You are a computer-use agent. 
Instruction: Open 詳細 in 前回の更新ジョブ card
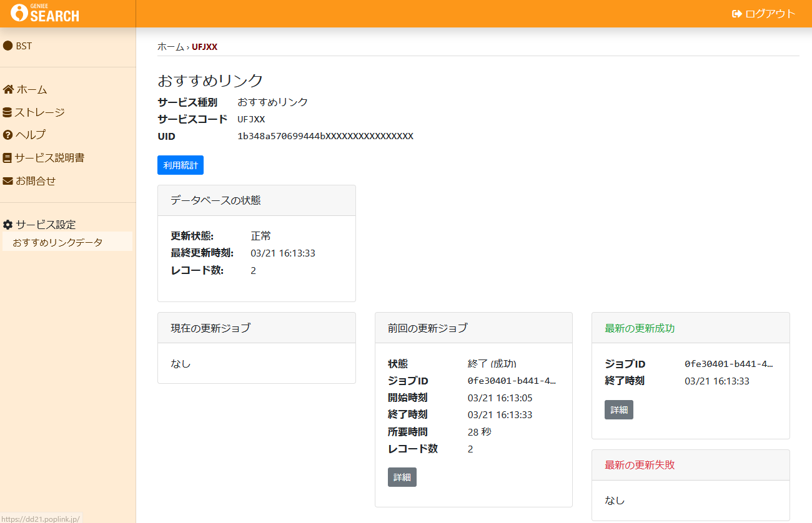(x=402, y=477)
